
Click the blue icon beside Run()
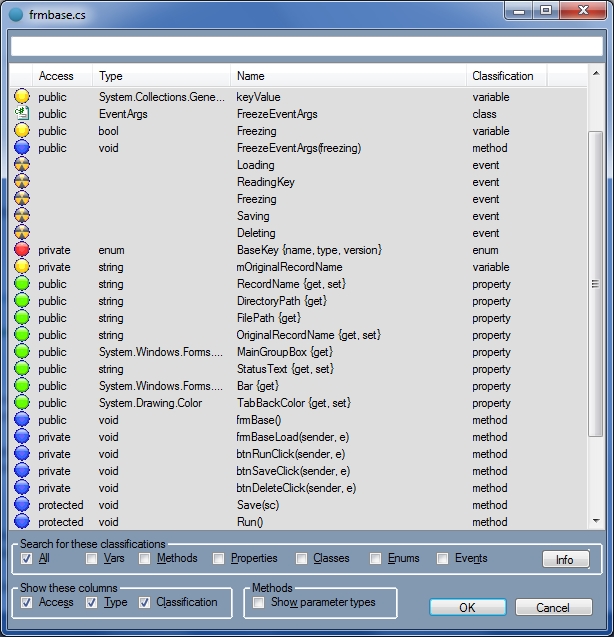coord(22,522)
